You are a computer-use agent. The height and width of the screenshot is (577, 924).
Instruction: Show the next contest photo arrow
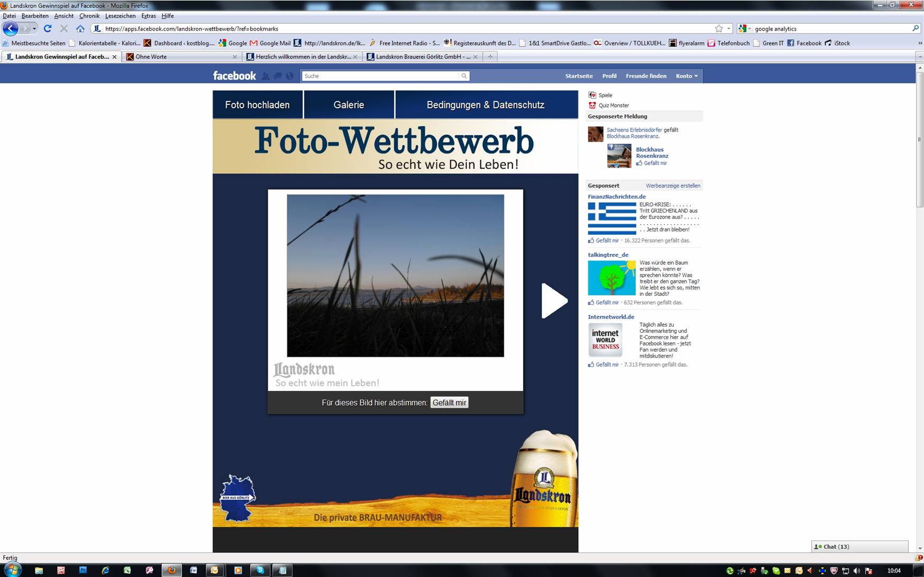tap(553, 301)
